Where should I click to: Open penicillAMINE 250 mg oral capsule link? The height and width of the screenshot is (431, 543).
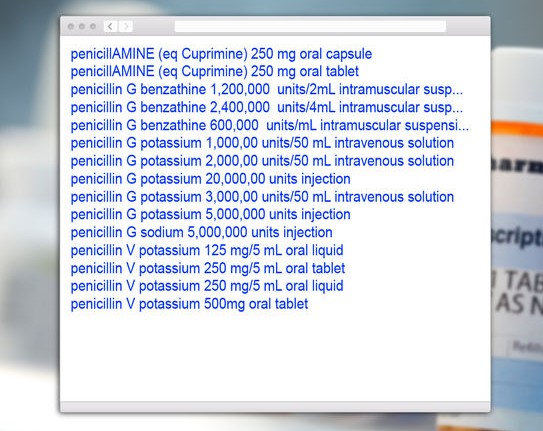tap(221, 54)
